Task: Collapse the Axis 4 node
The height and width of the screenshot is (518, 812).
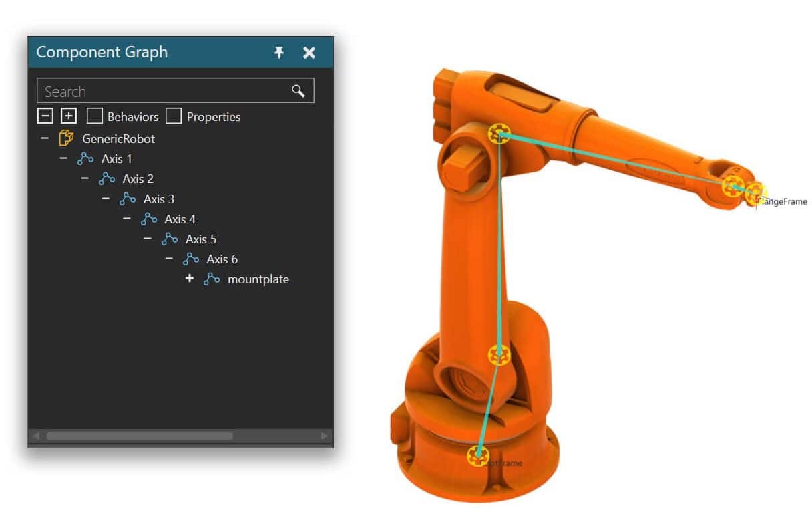Action: pyautogui.click(x=127, y=219)
